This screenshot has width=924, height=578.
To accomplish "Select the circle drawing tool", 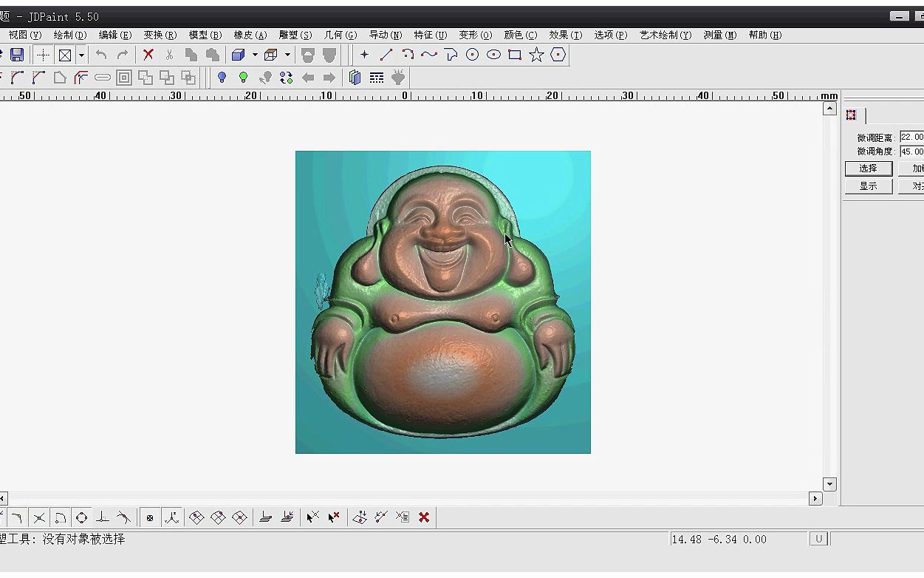I will [x=473, y=55].
